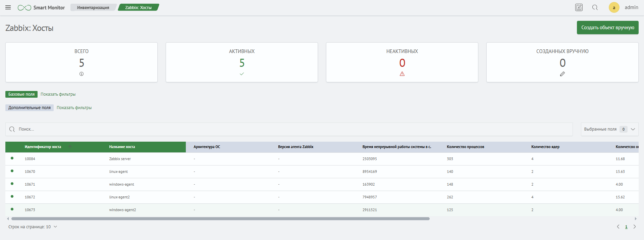Screen dimensions: 644x240
Task: Click the Smart Monitor infinity logo
Action: point(24,8)
